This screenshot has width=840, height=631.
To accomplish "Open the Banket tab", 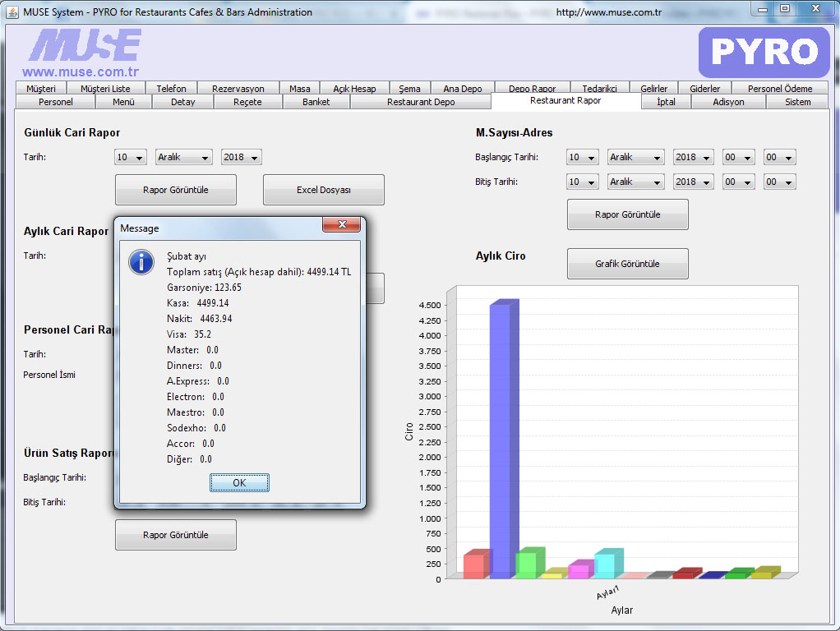I will point(316,102).
